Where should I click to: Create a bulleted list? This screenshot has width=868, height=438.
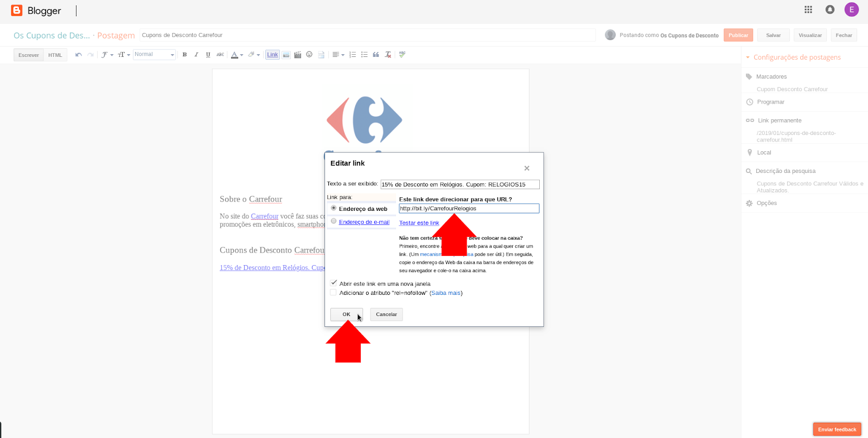[x=364, y=55]
